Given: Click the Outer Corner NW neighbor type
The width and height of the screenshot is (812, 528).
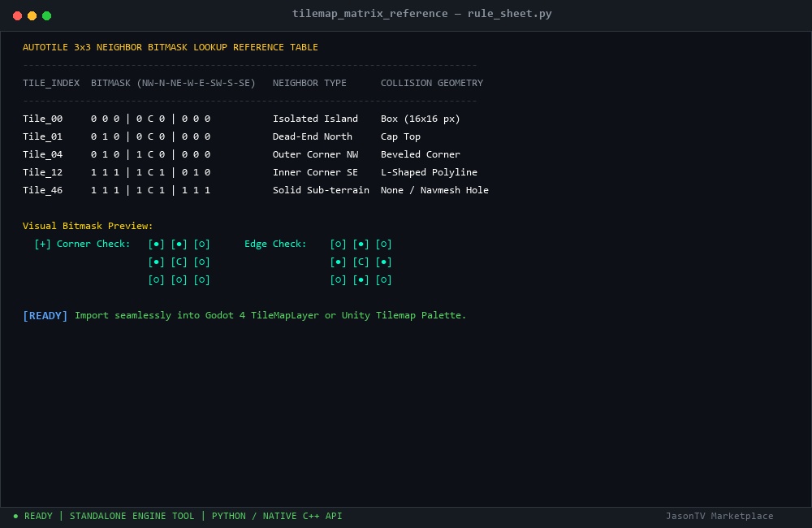Looking at the screenshot, I should 315,154.
